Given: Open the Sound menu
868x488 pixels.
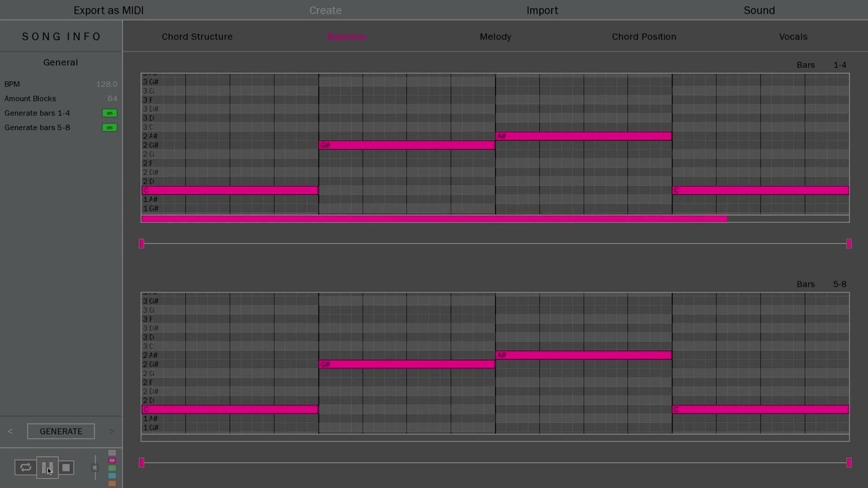Looking at the screenshot, I should pyautogui.click(x=759, y=10).
